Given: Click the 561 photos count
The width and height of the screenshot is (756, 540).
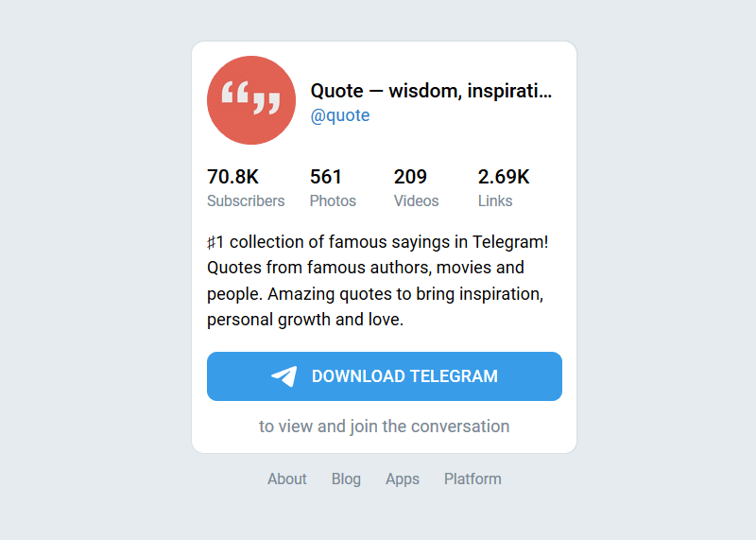Looking at the screenshot, I should point(326,177).
